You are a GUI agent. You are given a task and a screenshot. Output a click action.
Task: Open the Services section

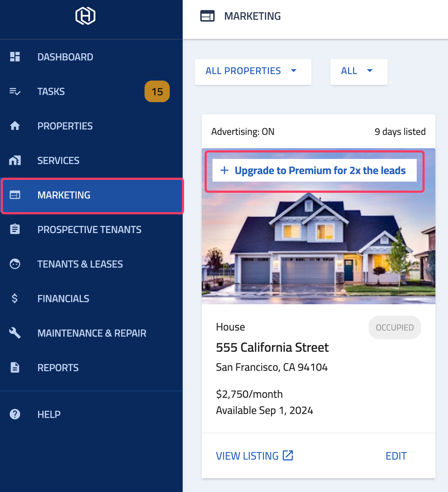pos(91,160)
